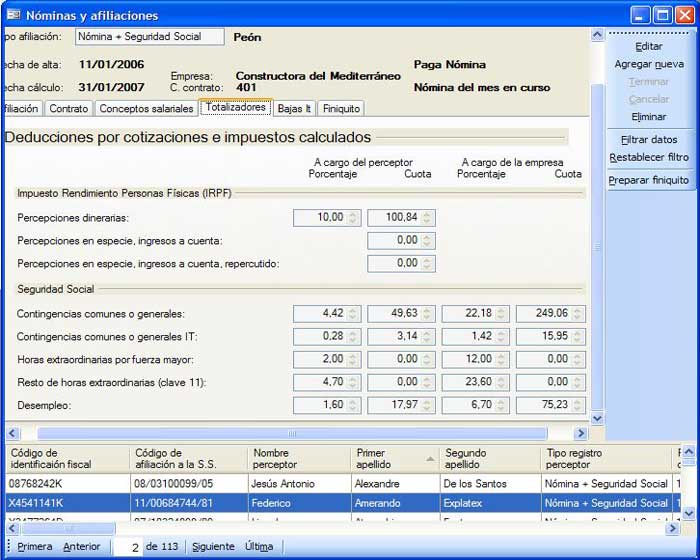Jump to Última record
700x560 pixels.
[259, 547]
